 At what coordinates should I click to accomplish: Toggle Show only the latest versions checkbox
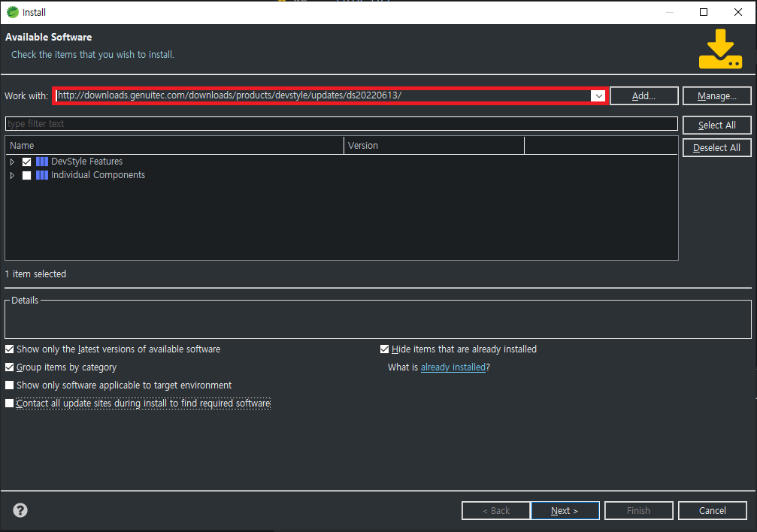point(9,349)
